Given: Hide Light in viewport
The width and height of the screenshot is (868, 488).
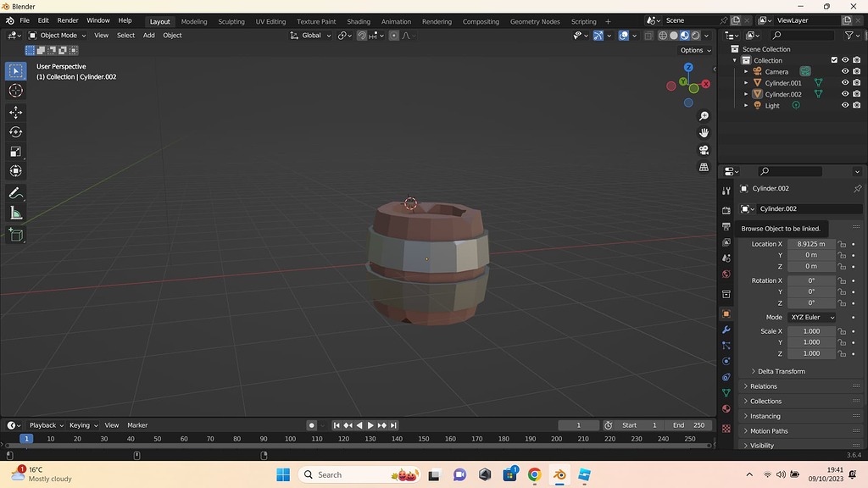Looking at the screenshot, I should [x=845, y=105].
